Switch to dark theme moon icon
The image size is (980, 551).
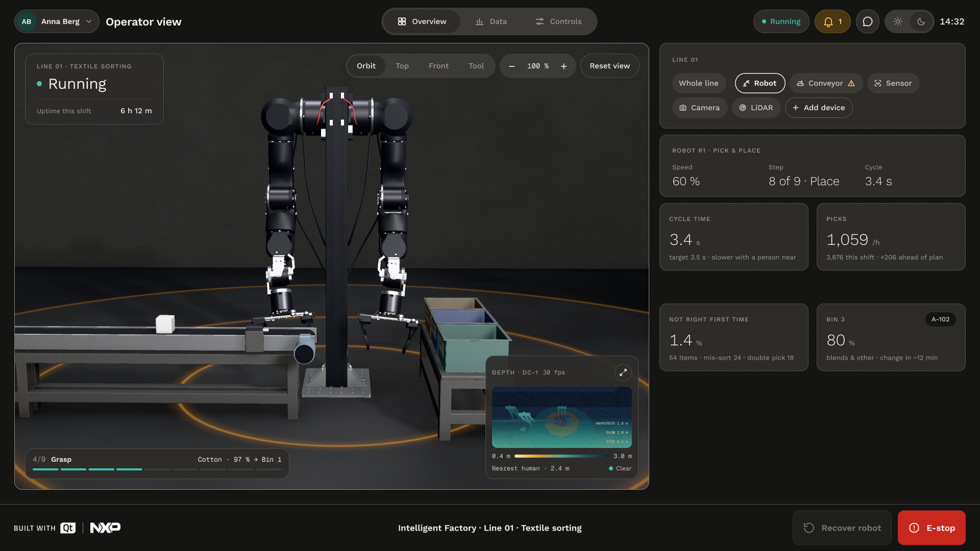click(921, 21)
